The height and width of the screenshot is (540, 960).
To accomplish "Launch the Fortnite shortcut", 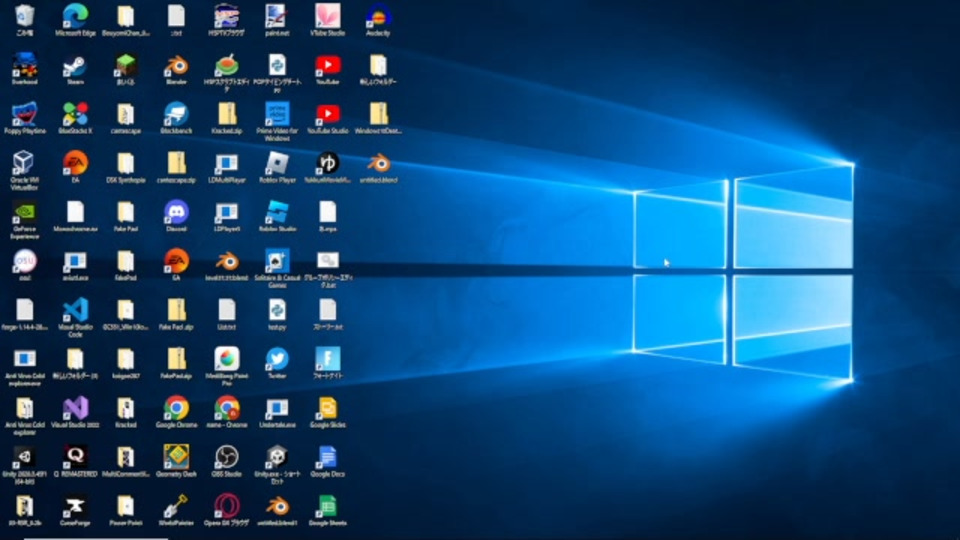I will point(328,359).
